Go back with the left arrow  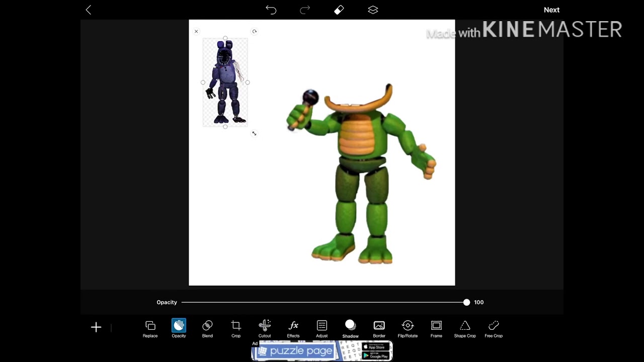pos(89,10)
